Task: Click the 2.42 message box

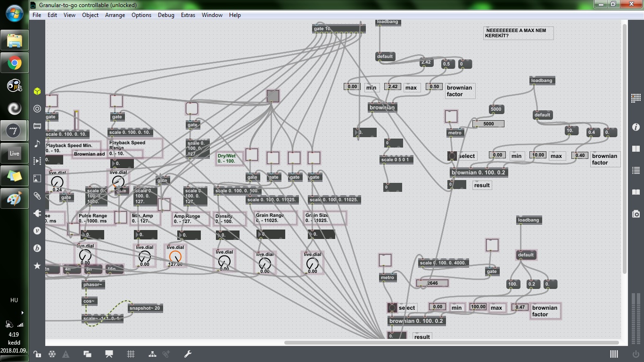Action: (427, 62)
